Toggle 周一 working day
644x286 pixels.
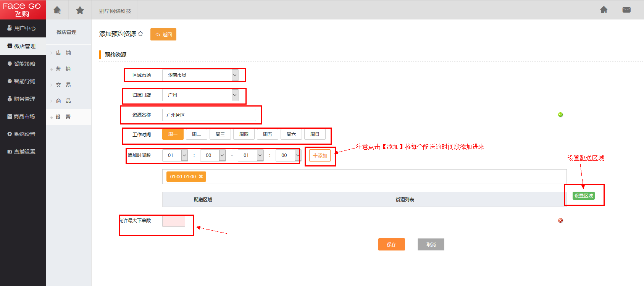point(173,134)
